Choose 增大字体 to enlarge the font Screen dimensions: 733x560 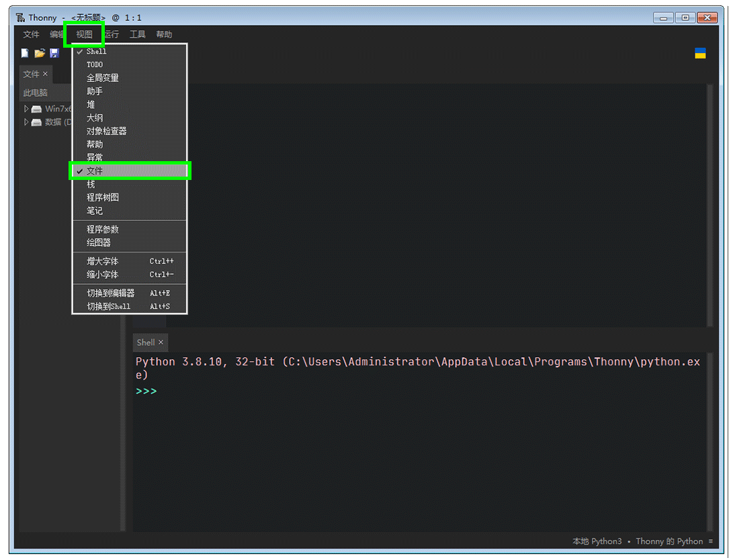click(130, 261)
